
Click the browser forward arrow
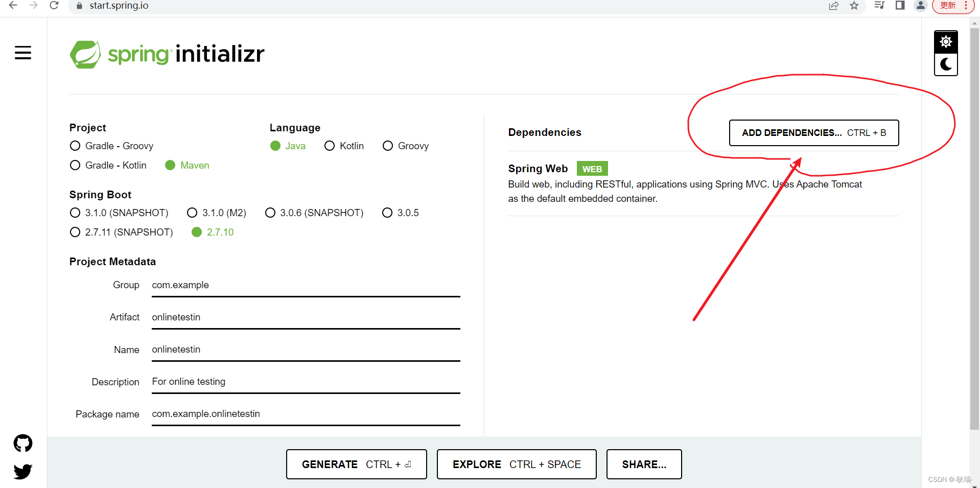point(34,6)
